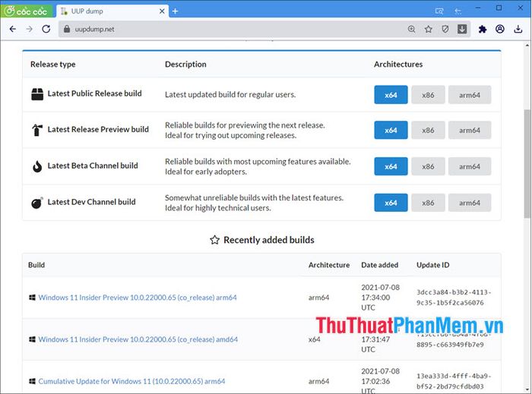Click the 'Latest Public Release build' label
Viewport: 532px width, 394px height.
[95, 93]
